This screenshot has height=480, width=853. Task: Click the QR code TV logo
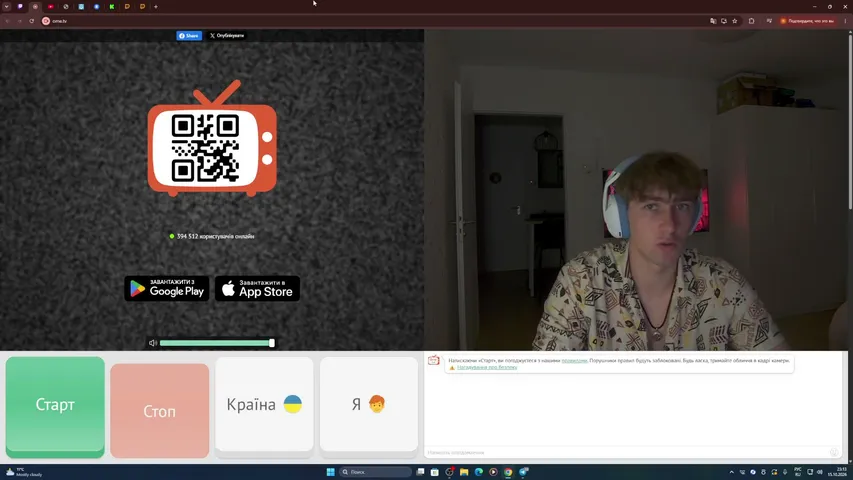pos(212,139)
